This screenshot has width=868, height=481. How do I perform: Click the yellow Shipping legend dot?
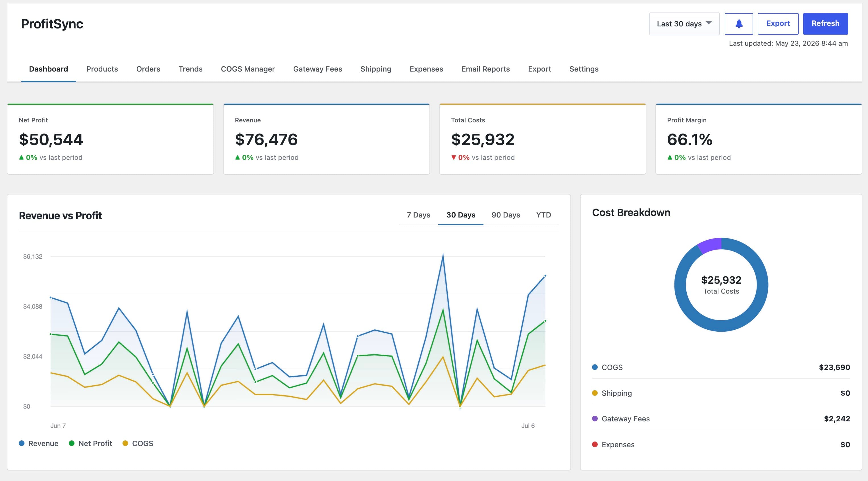(x=595, y=393)
